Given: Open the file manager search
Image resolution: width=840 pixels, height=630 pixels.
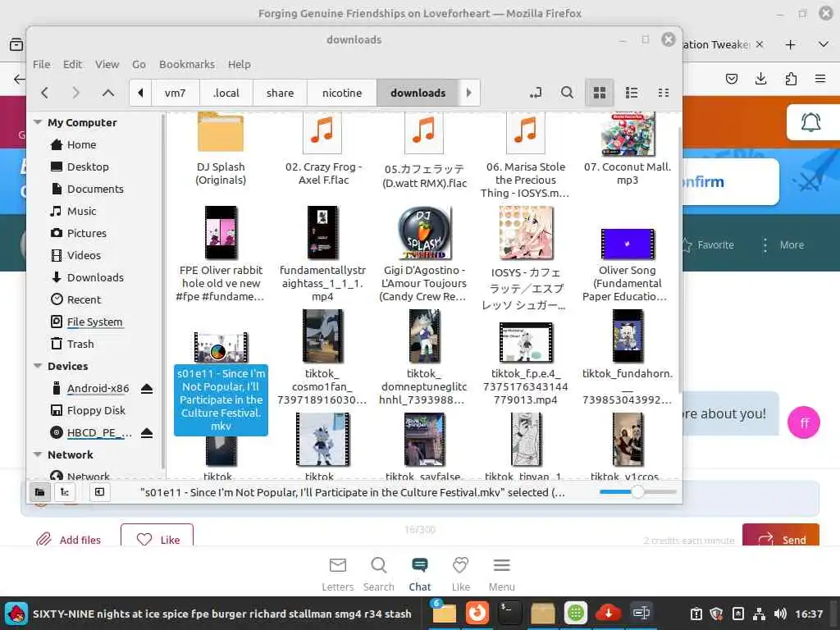Looking at the screenshot, I should pyautogui.click(x=567, y=93).
